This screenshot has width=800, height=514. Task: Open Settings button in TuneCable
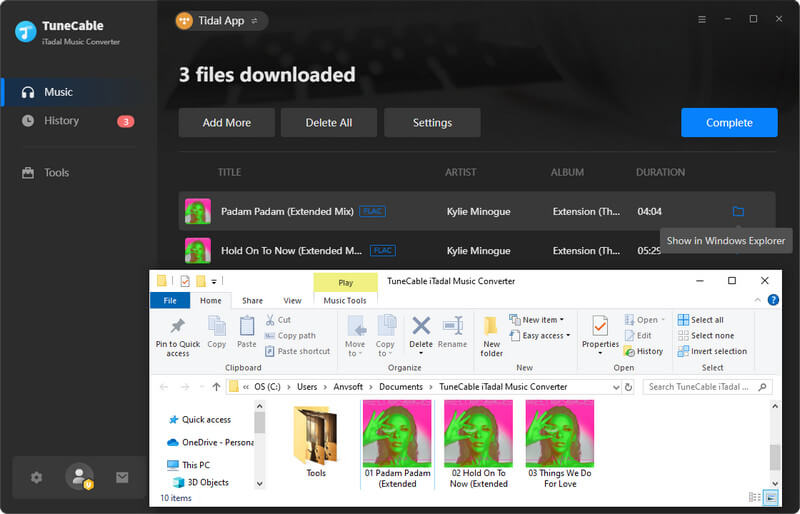pyautogui.click(x=432, y=123)
